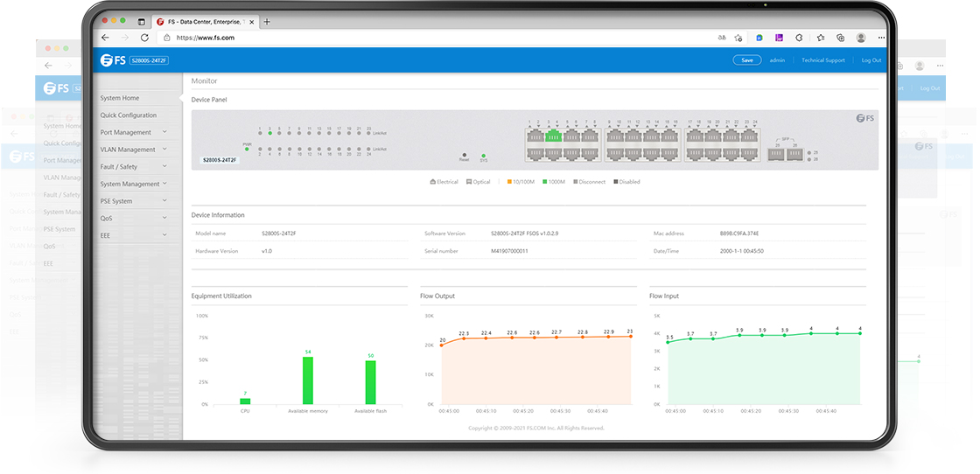This screenshot has width=980, height=474.
Task: Open the Technical Support link
Action: [823, 60]
